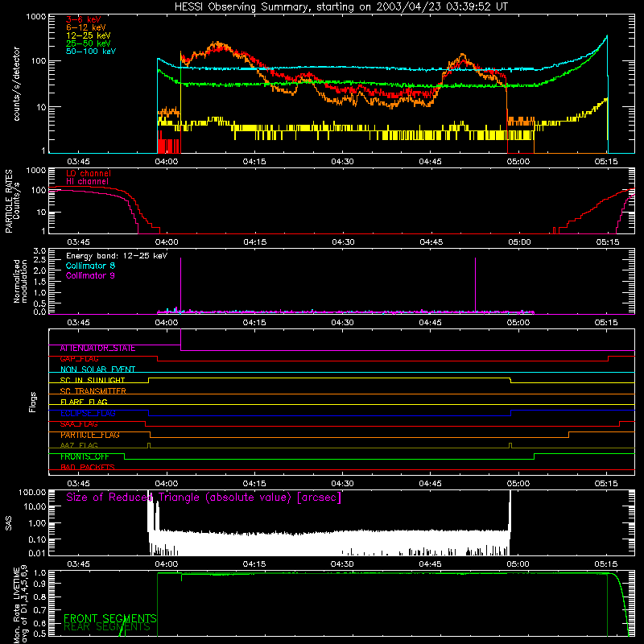Click the NON_SOLAR_EVENT flag label
Image resolution: width=644 pixels, height=644 pixels.
point(97,369)
